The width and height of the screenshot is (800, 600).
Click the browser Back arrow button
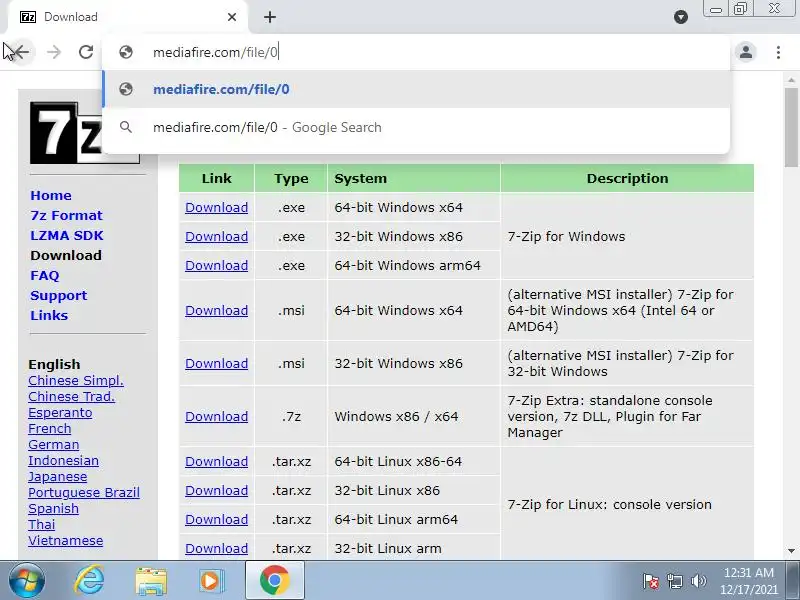[21, 52]
